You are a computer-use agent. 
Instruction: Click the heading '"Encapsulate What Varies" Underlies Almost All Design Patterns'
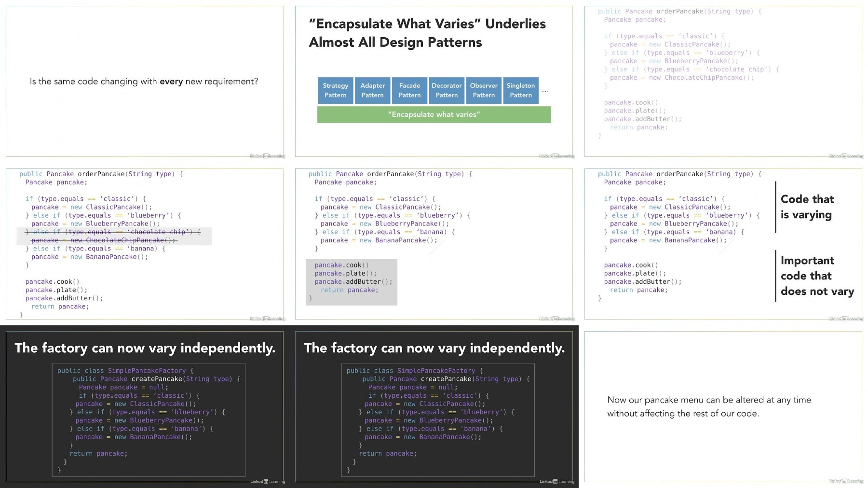427,33
